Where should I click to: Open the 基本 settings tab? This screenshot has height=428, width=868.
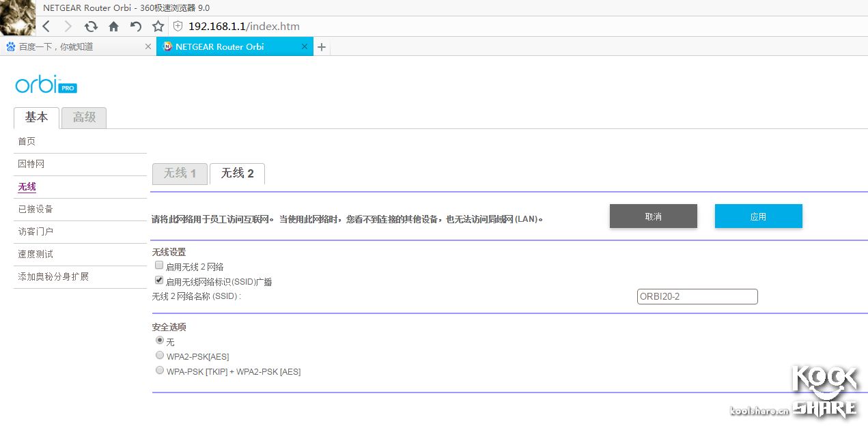pos(36,117)
